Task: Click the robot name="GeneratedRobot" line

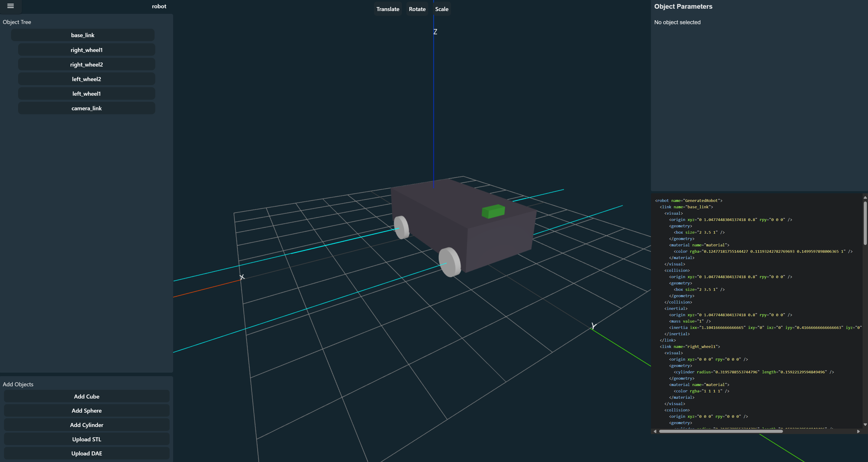Action: point(688,201)
